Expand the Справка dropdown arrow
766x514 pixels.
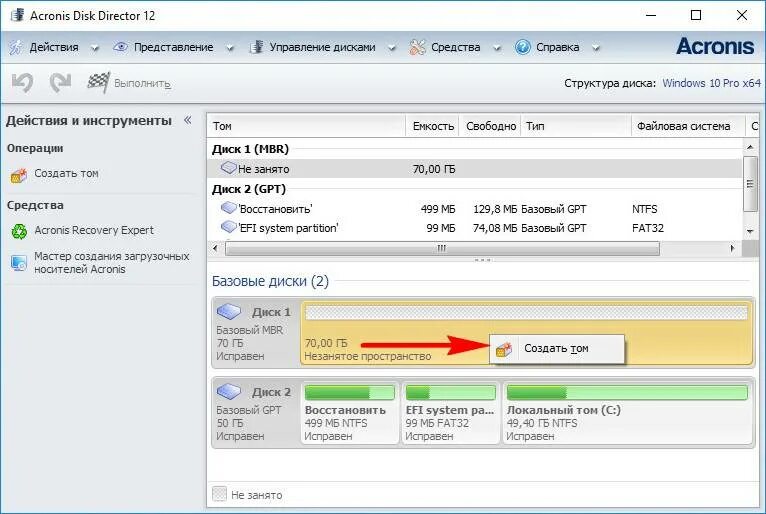tap(596, 48)
